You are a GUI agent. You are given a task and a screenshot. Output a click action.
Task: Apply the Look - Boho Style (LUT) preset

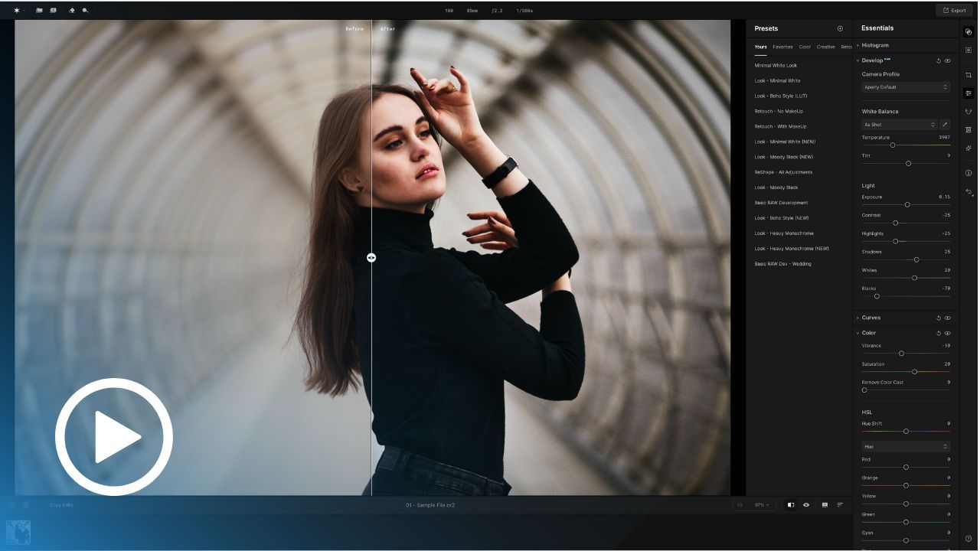(x=781, y=96)
